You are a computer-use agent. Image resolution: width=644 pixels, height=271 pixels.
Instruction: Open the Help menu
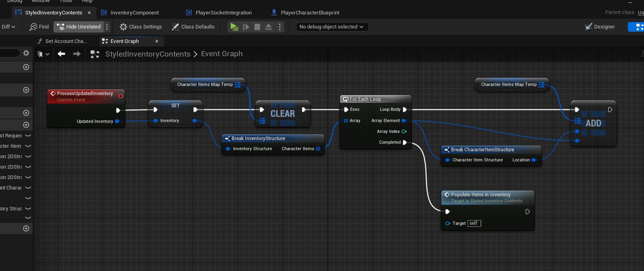[87, 1]
